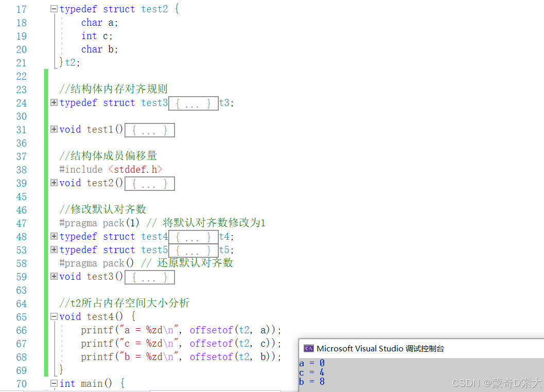The image size is (544, 392).
Task: Click the collapsed braces box after test4 struct
Action: click(x=193, y=237)
